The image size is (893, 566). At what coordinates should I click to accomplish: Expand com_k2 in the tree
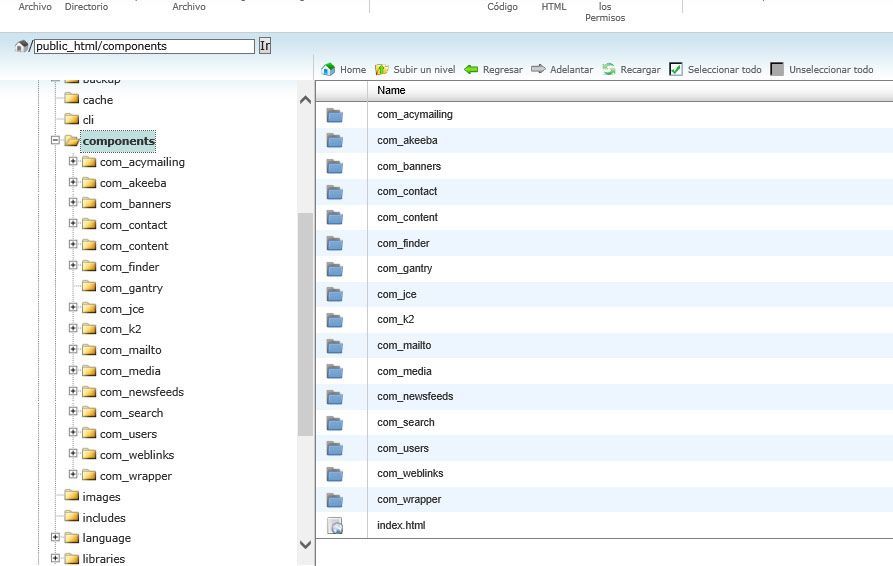click(x=73, y=329)
